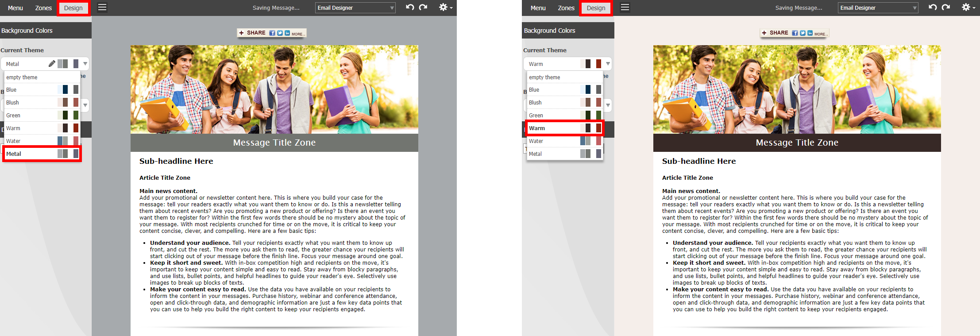Click the Twitter share icon in right screenshot
The image size is (980, 336).
point(803,33)
